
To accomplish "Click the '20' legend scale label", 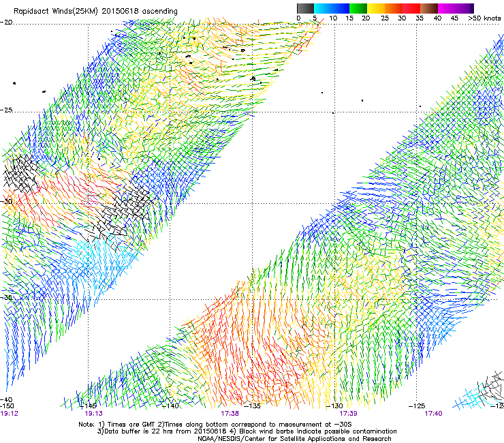I will pos(366,18).
